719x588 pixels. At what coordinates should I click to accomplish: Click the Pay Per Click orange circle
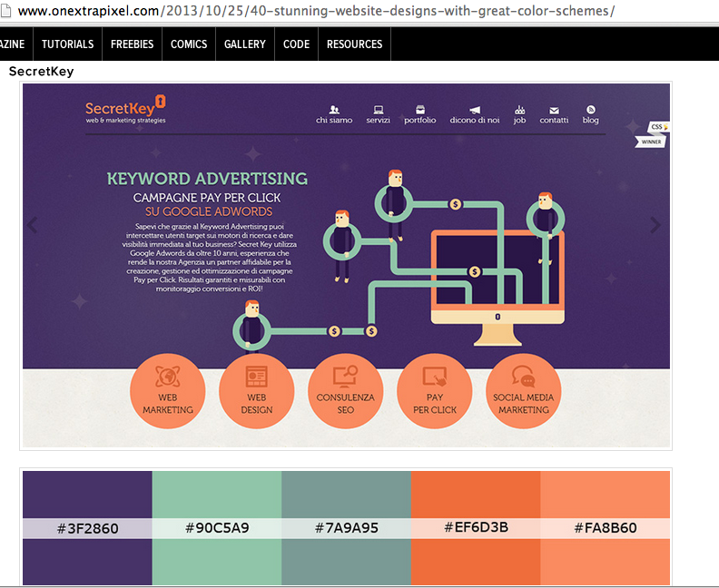[435, 391]
